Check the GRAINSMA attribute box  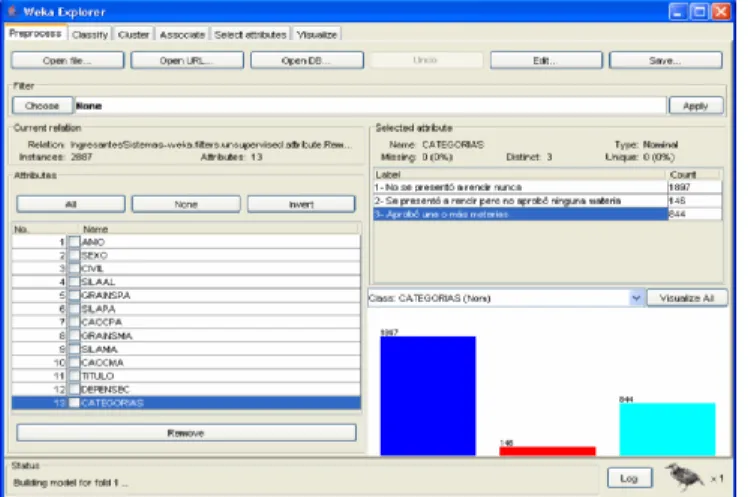coord(74,335)
